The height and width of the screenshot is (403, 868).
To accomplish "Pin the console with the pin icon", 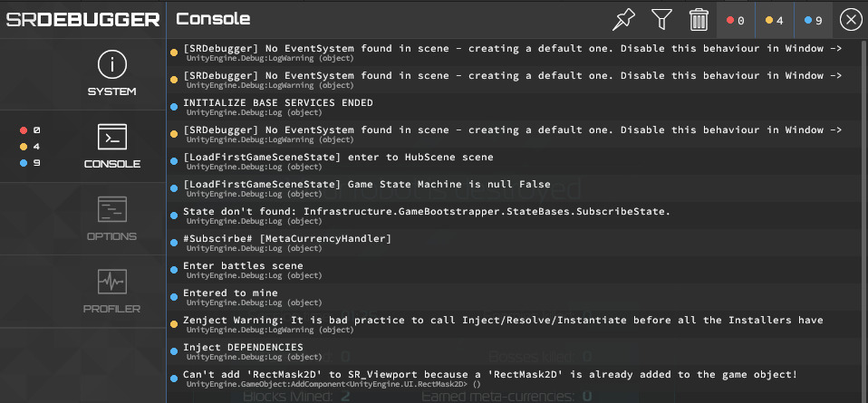I will (x=623, y=20).
